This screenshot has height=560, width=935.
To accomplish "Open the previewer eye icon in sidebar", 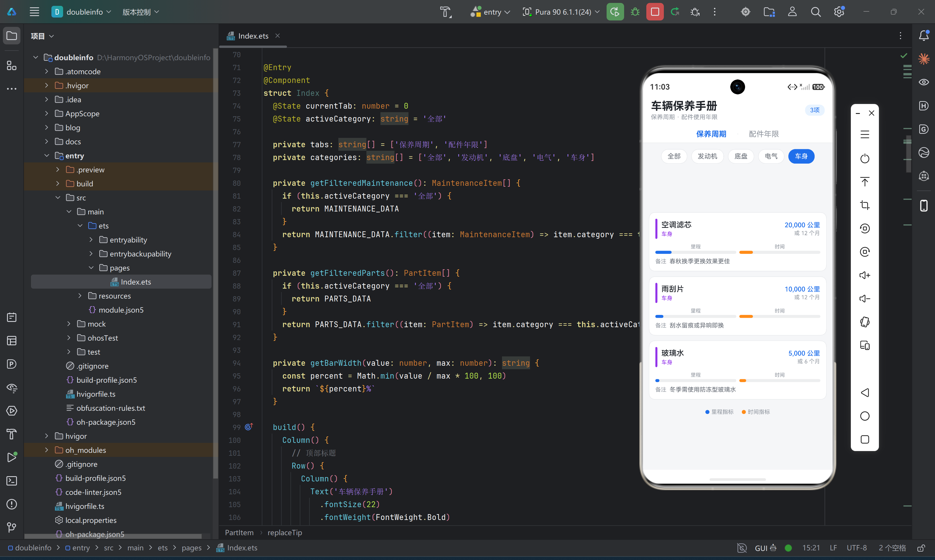I will (x=924, y=82).
